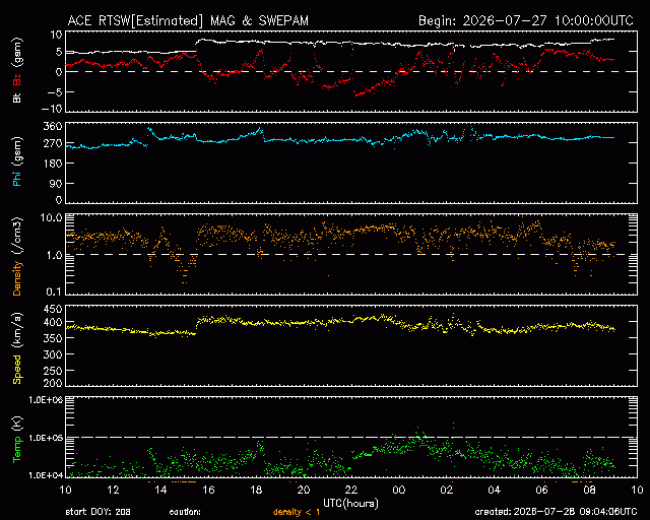
Task: Click the '200' tick on the Speed axis
Action: (53, 383)
